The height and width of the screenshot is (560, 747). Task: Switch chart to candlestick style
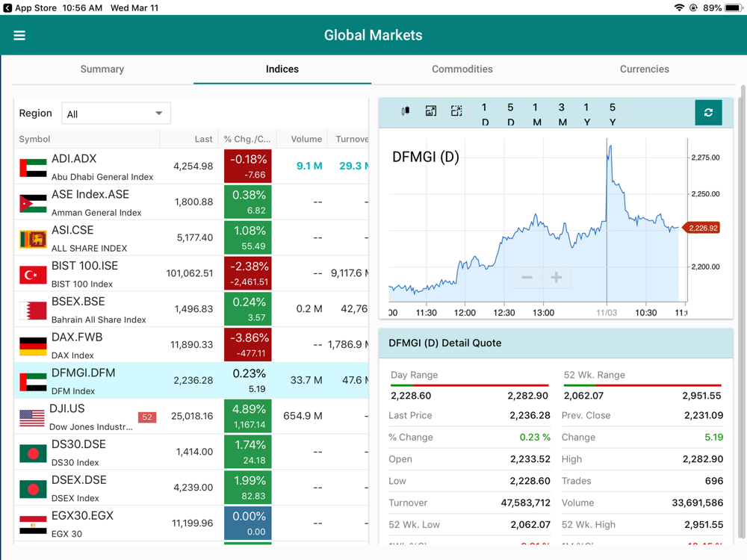(406, 111)
